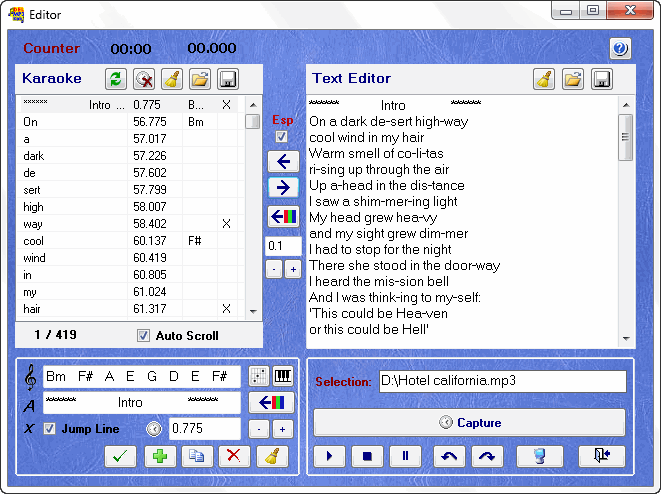This screenshot has width=661, height=494.
Task: Click the left arrow transfer button
Action: pyautogui.click(x=283, y=161)
